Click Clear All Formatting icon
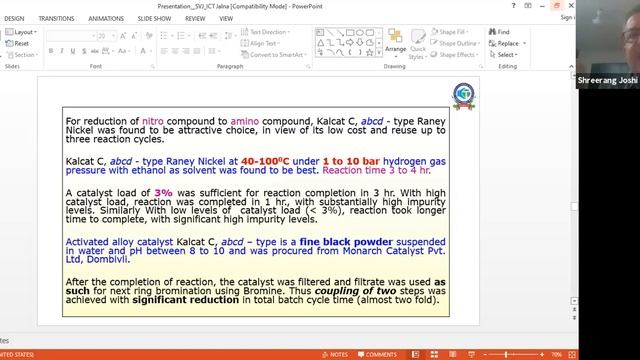640x360 pixels. click(149, 36)
